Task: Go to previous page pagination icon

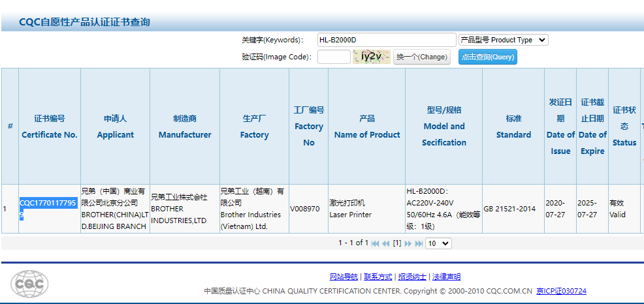Action: click(385, 243)
